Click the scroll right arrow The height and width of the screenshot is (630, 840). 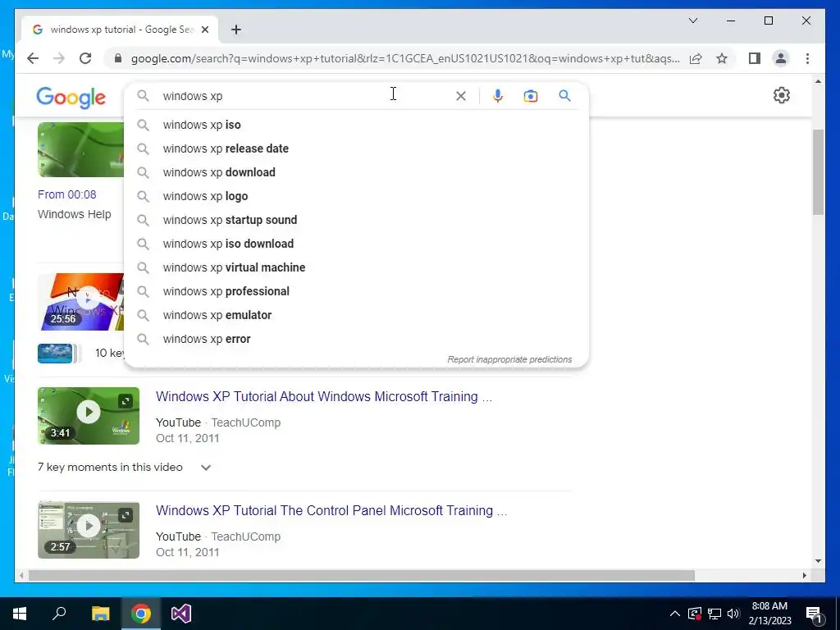(x=804, y=575)
